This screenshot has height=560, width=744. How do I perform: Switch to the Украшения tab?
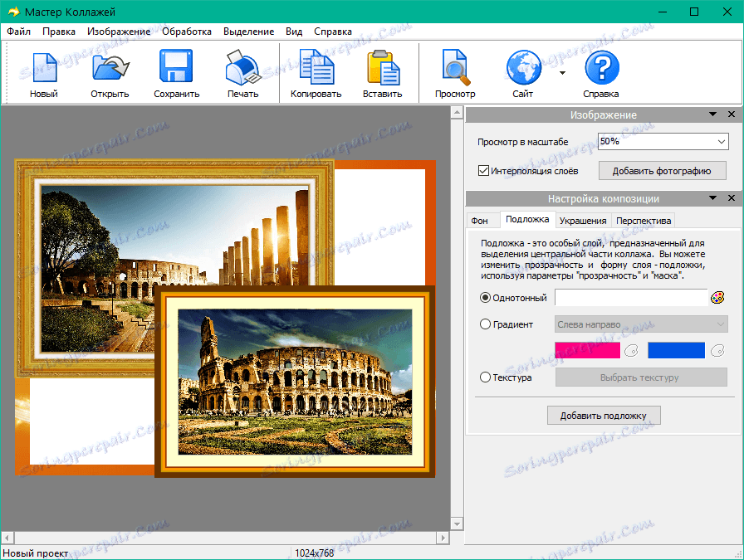[x=583, y=221]
